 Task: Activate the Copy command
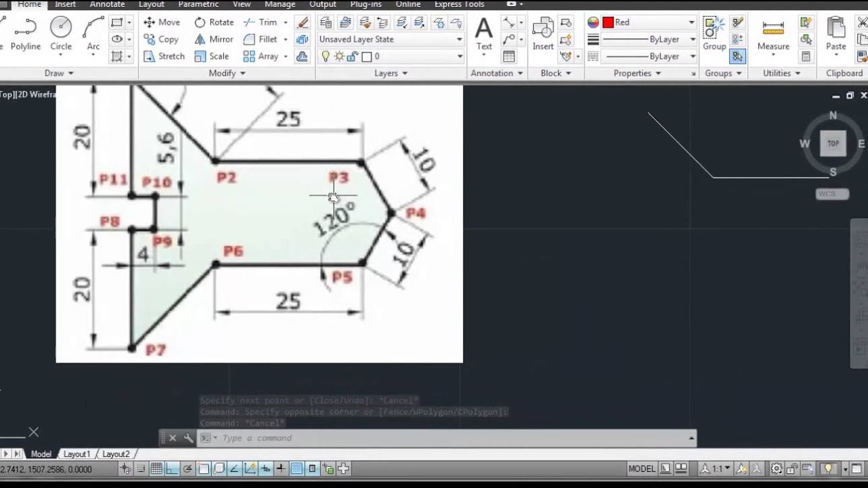161,39
